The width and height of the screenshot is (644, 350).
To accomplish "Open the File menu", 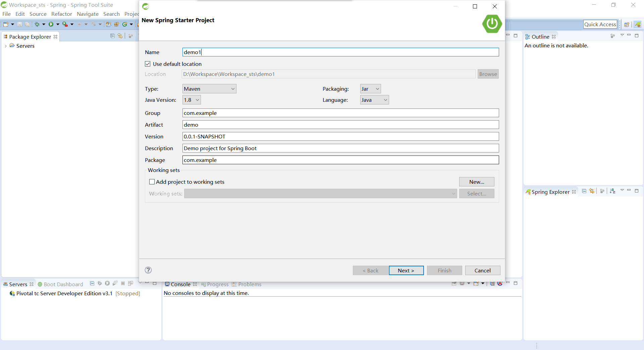I will [6, 14].
